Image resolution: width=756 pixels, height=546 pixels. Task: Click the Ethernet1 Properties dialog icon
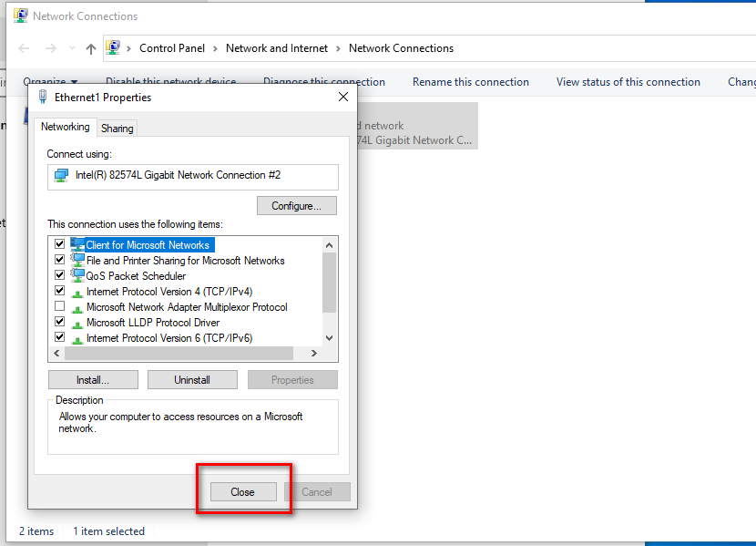(x=43, y=97)
